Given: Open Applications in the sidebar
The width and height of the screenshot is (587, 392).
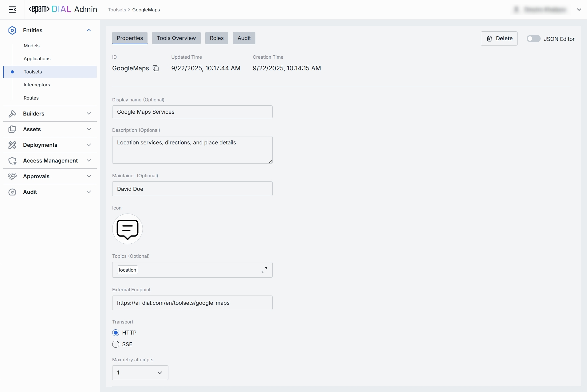Looking at the screenshot, I should click(37, 59).
